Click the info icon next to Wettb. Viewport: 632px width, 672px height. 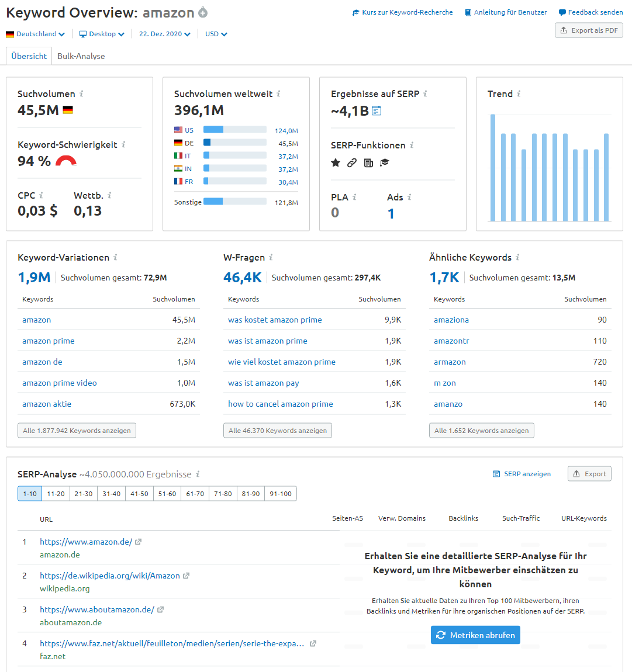point(109,195)
